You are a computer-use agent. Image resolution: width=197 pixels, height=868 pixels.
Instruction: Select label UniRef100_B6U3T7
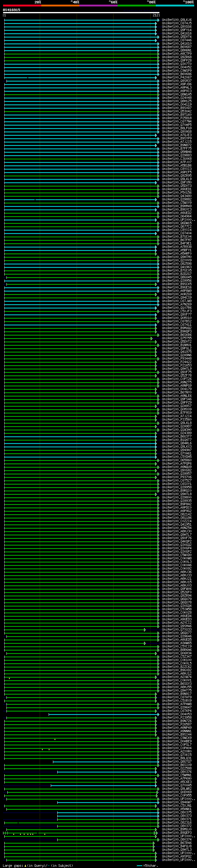[176, 436]
